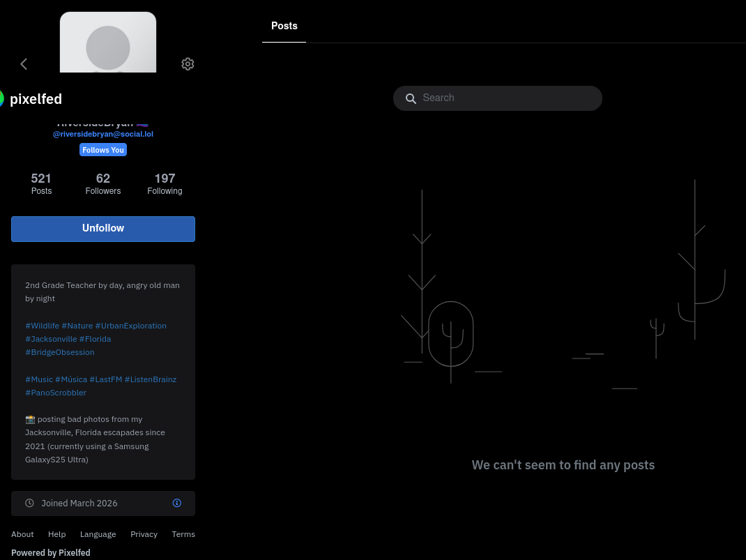Screen dimensions: 746x560
Task: Click the pixelfed logo text
Action: (x=36, y=99)
